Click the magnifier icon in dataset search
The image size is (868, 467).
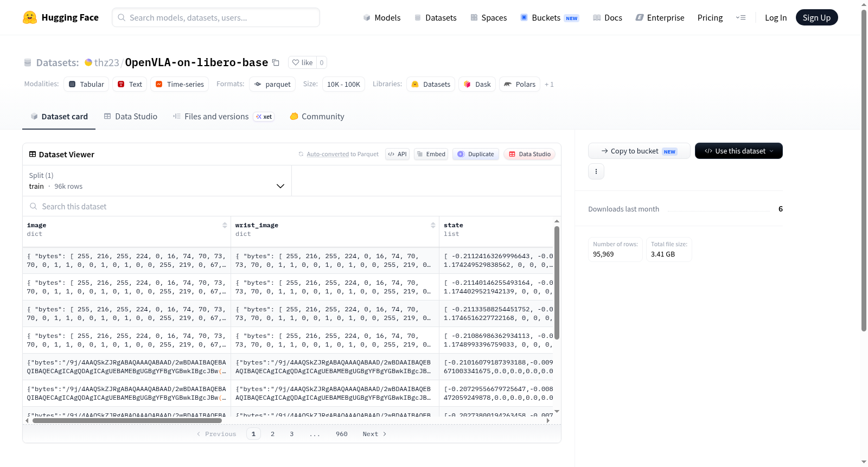[34, 206]
